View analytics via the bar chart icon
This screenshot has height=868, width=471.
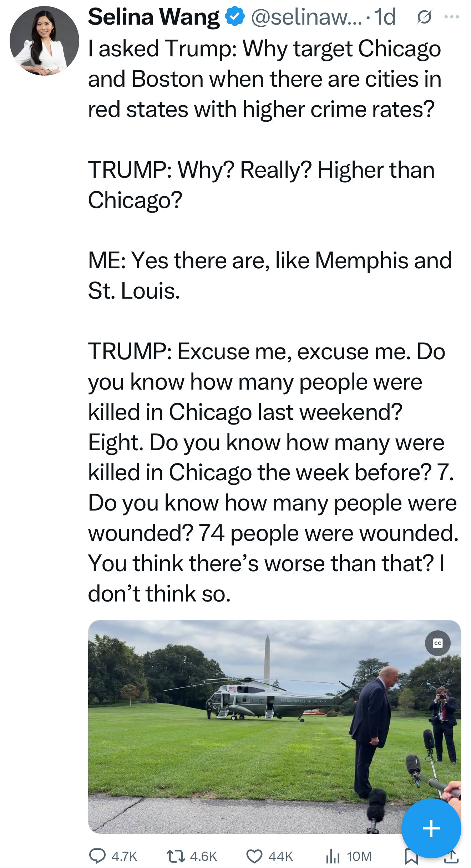(333, 856)
